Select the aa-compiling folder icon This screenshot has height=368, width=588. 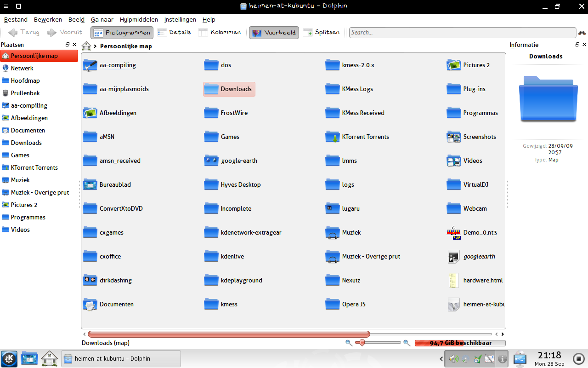pos(90,65)
